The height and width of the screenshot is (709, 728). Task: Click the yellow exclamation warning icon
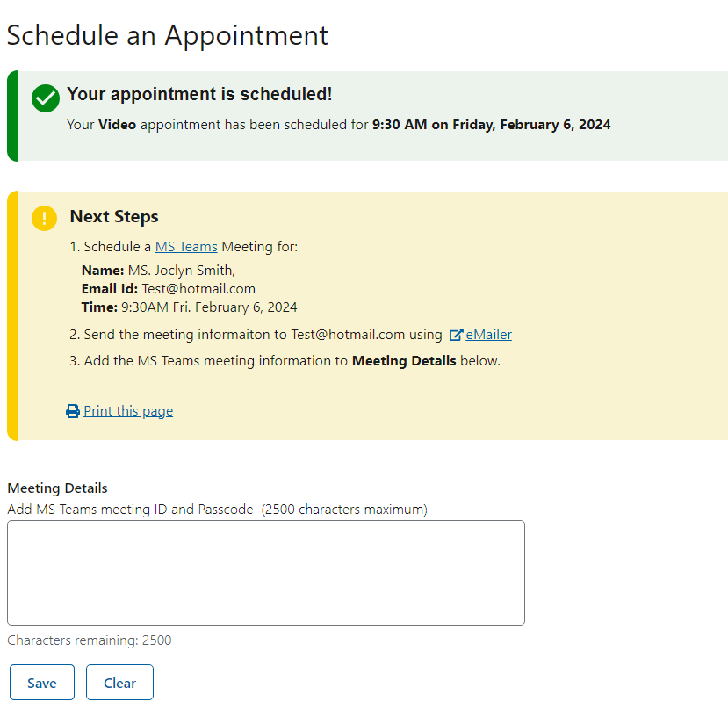45,218
